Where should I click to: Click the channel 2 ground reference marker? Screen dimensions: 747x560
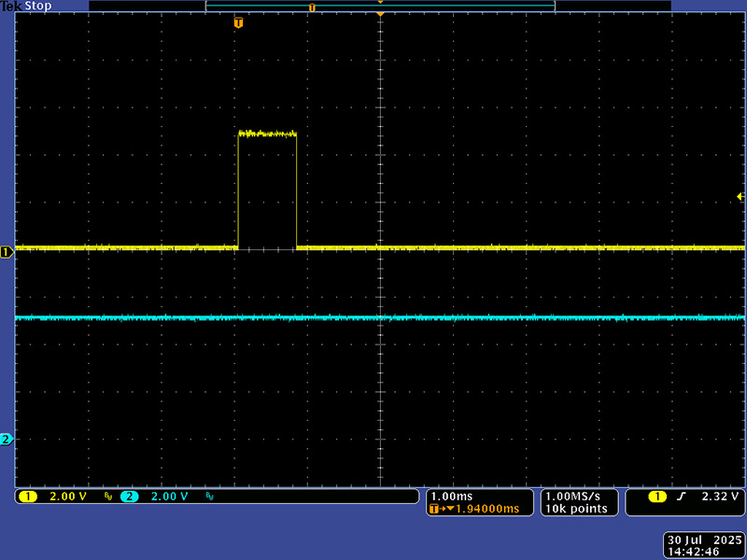click(x=7, y=439)
